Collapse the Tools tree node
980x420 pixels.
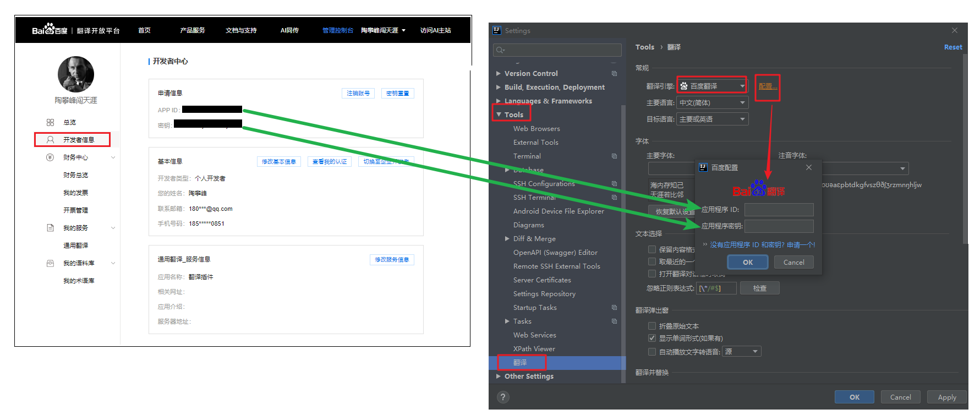coord(499,114)
